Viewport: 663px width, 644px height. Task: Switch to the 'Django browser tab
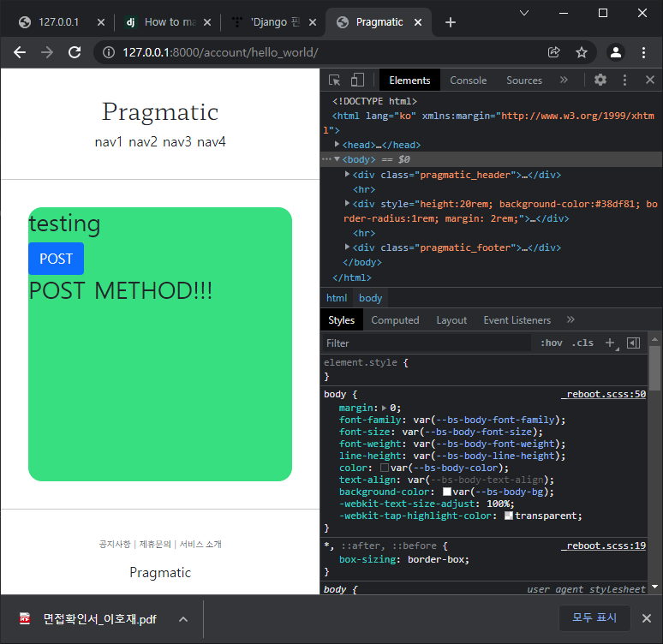pos(274,22)
